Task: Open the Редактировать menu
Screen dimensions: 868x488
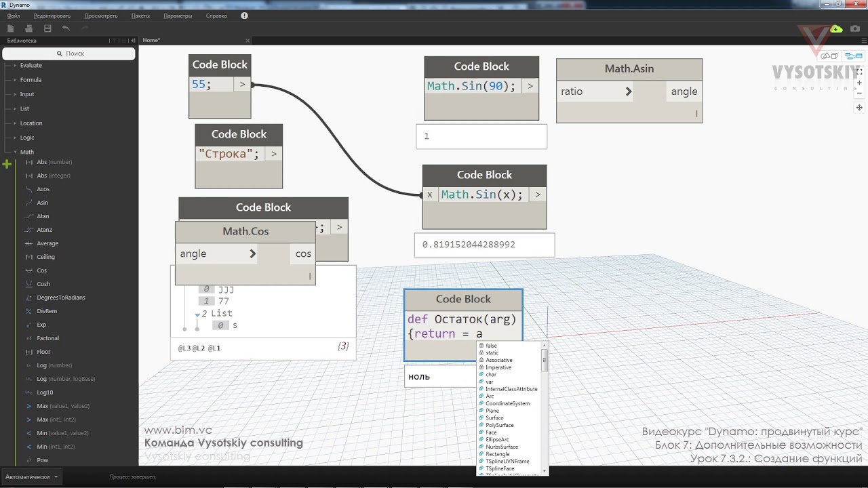Action: 52,16
